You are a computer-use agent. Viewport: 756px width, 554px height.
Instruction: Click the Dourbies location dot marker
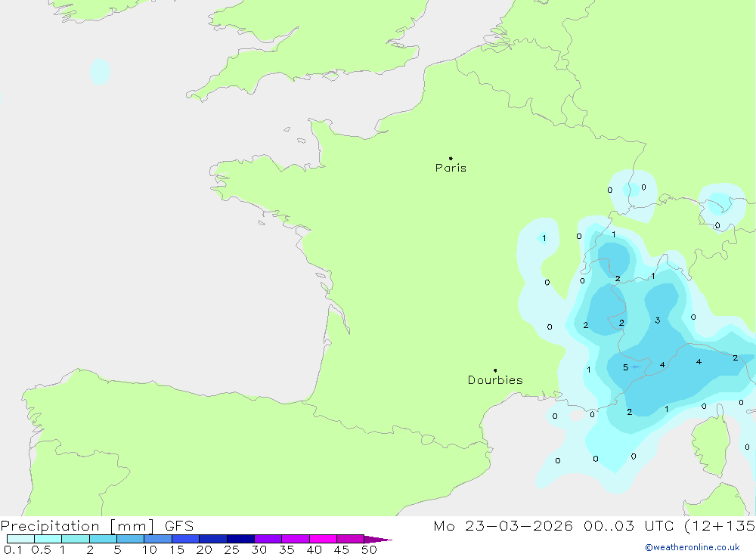(x=495, y=370)
